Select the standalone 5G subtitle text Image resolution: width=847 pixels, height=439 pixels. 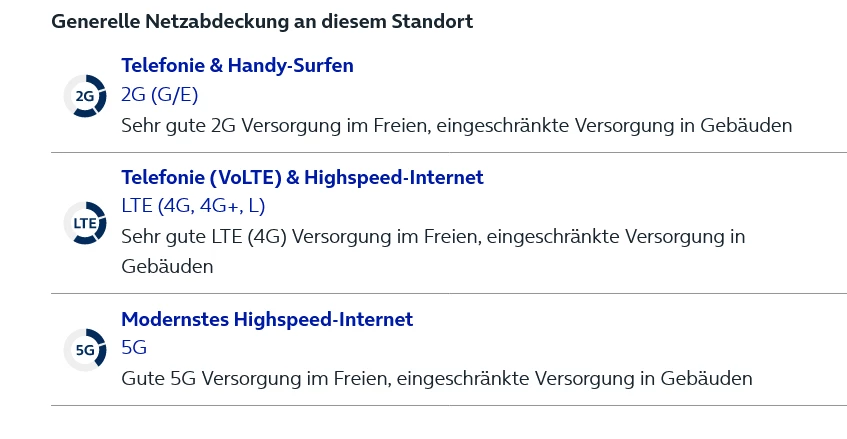(x=134, y=347)
